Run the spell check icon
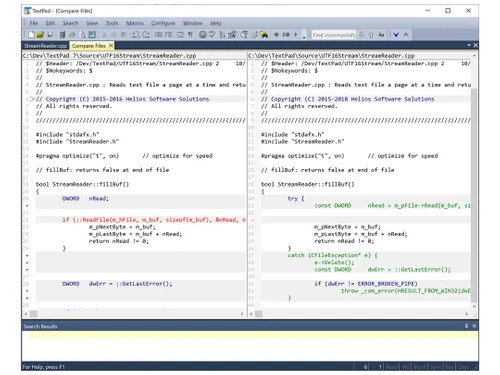Image resolution: width=500 pixels, height=375 pixels. pos(212,35)
